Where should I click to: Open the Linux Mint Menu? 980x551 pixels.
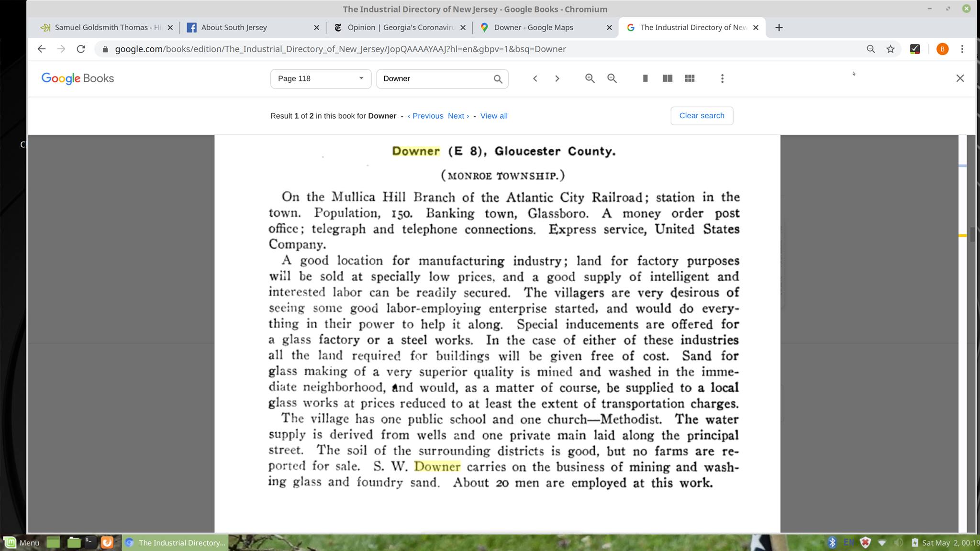point(22,542)
